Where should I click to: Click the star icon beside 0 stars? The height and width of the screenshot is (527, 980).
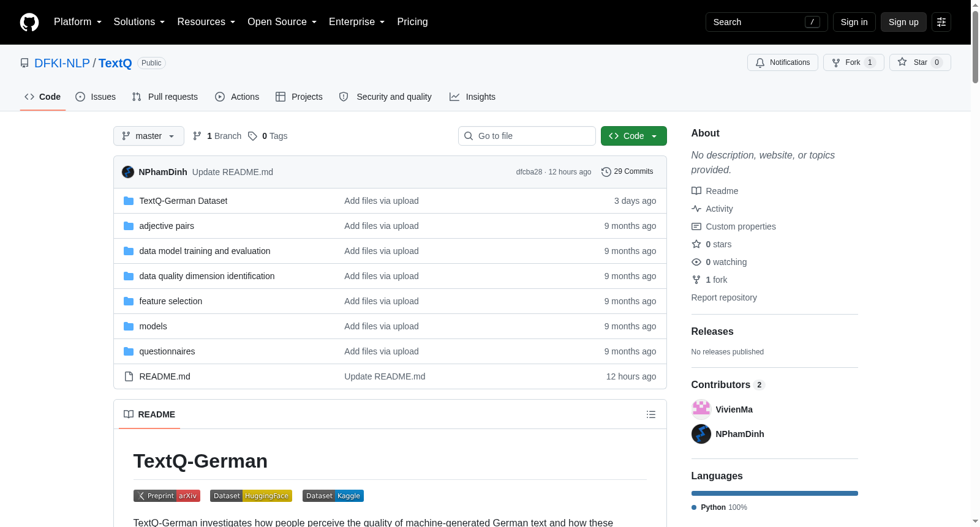click(x=696, y=244)
